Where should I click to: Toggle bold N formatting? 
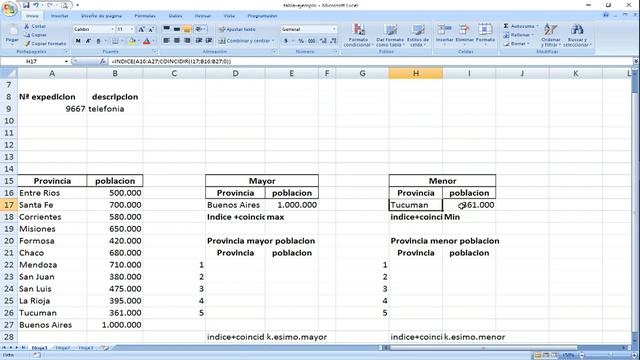[78, 41]
